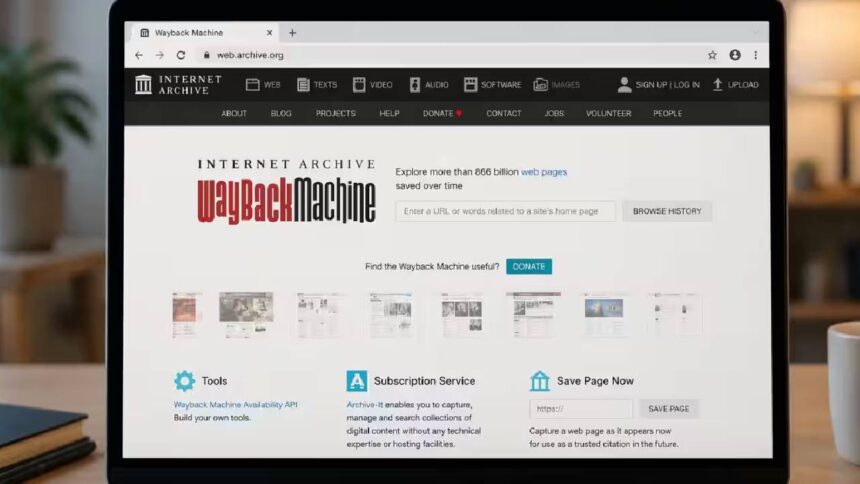Click the Upload arrow icon
This screenshot has height=484, width=860.
pos(717,85)
